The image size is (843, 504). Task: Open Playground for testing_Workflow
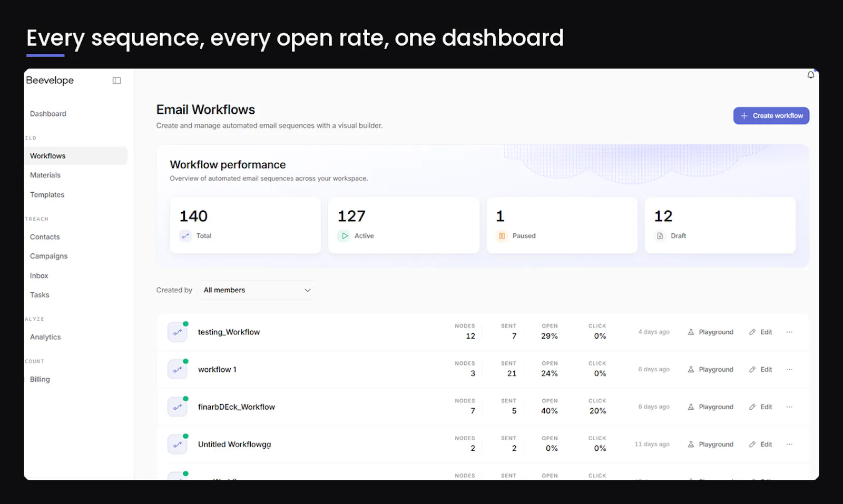[710, 332]
